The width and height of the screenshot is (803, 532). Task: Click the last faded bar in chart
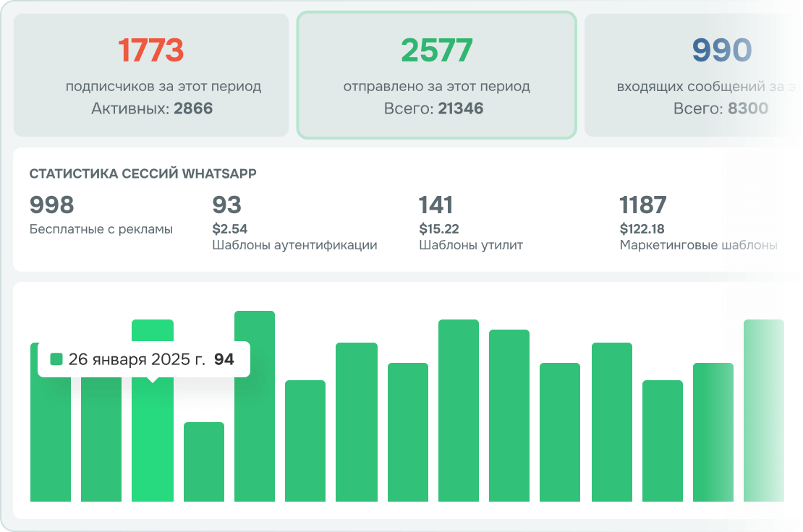click(x=763, y=411)
